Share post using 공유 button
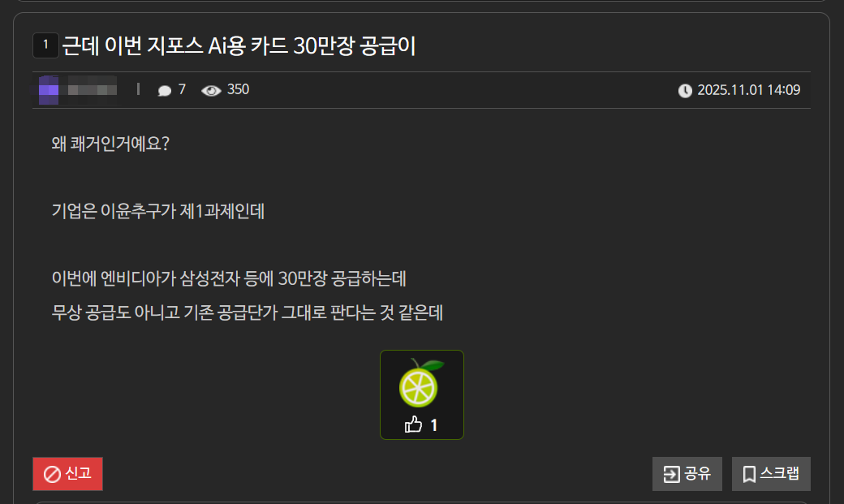This screenshot has height=504, width=844. tap(687, 474)
